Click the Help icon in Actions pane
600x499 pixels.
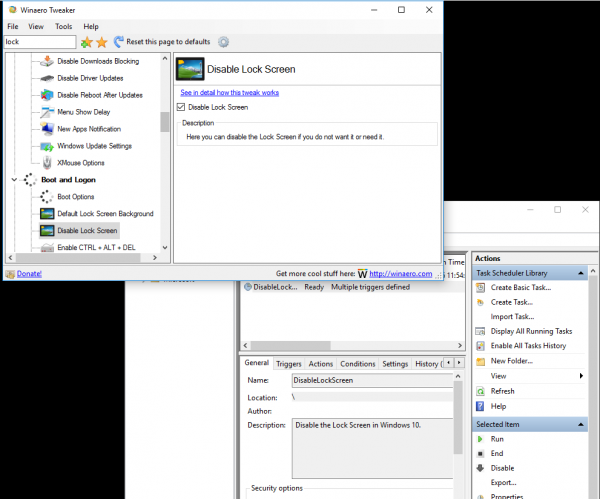[480, 406]
